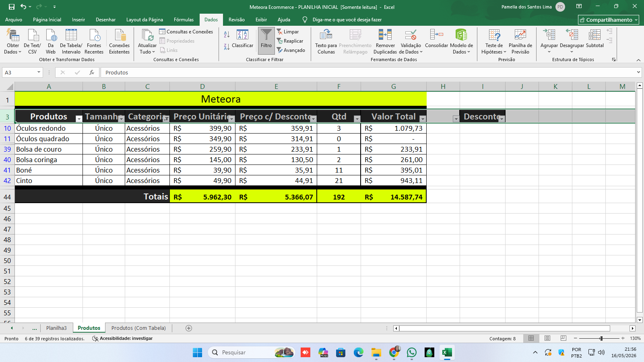Import data with the Da Web icon
Image resolution: width=644 pixels, height=362 pixels.
click(51, 35)
